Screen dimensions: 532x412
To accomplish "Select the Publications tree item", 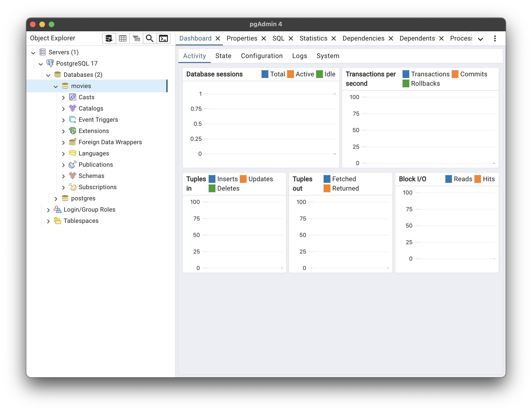I will point(96,165).
